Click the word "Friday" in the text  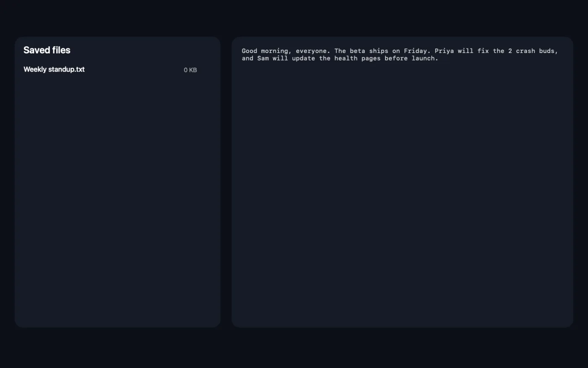415,51
